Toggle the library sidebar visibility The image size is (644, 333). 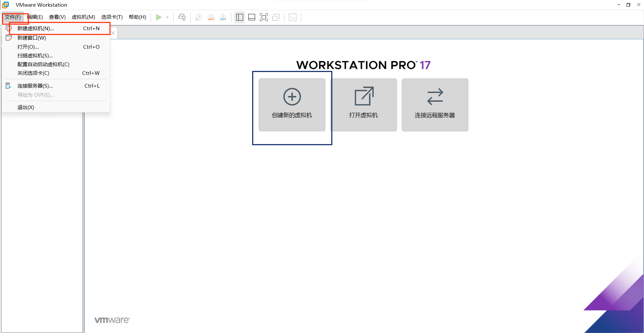(x=239, y=17)
